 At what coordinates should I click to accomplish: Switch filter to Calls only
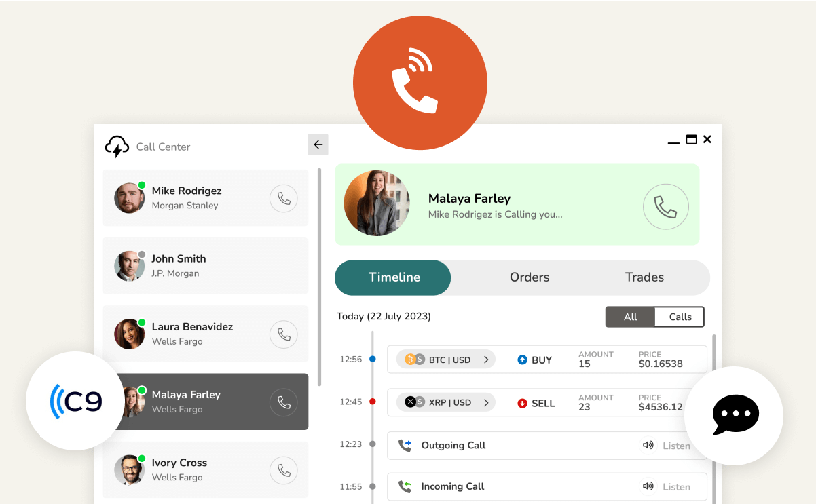pos(680,317)
